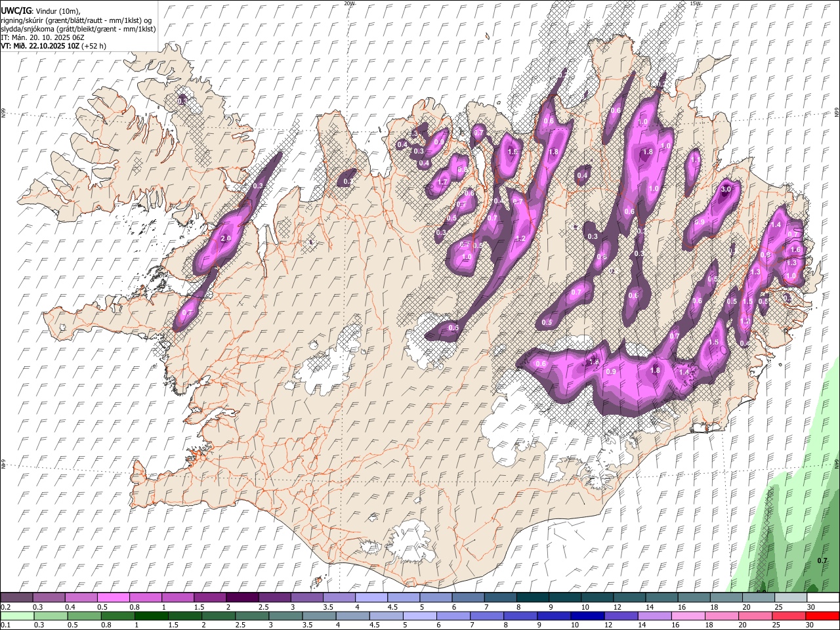
Task: Pick the bright pink upper-row swatch labeled 0.5
Action: pos(114,597)
